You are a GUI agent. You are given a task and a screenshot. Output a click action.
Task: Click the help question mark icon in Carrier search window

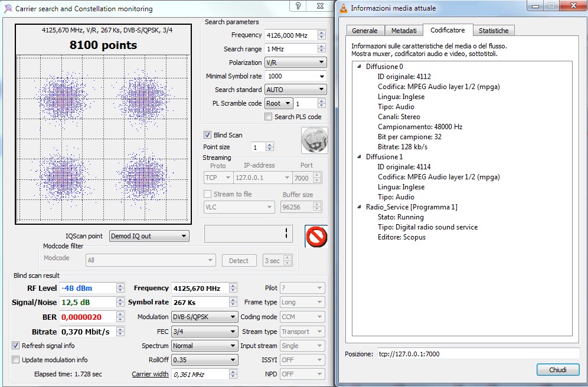point(298,6)
